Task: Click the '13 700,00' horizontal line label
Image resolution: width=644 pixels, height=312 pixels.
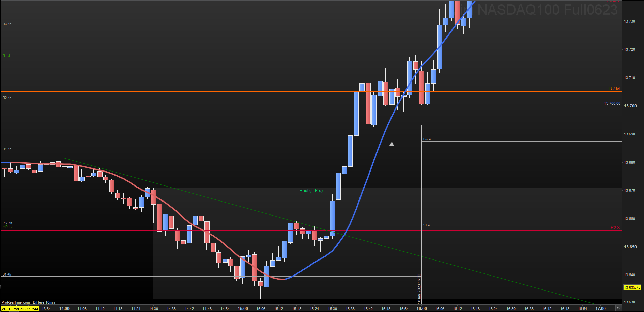Action: [612, 103]
